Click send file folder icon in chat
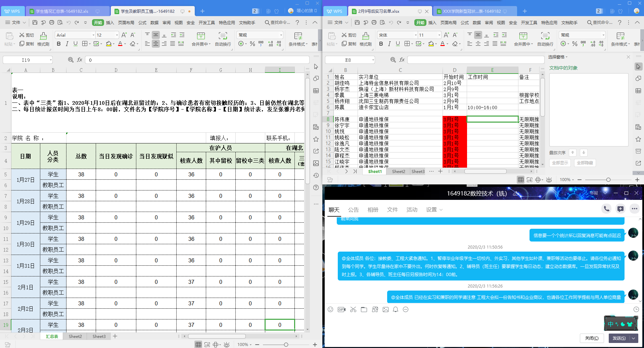This screenshot has height=348, width=644. pos(364,309)
